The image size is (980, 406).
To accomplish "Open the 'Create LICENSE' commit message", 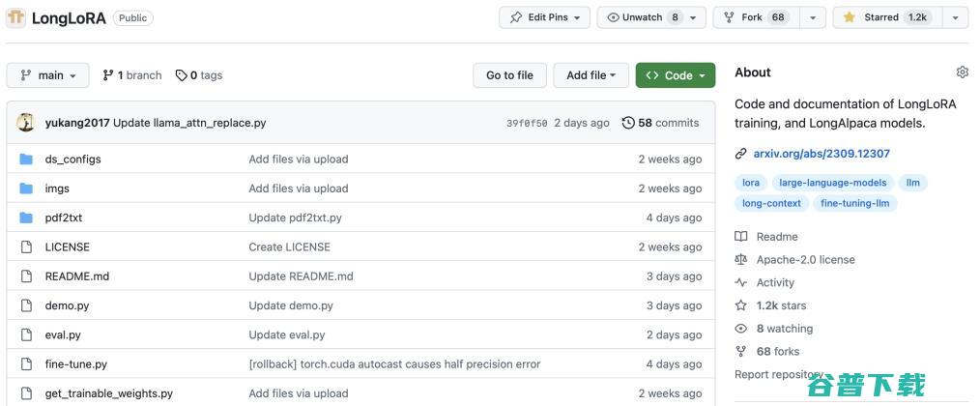I will coord(289,247).
